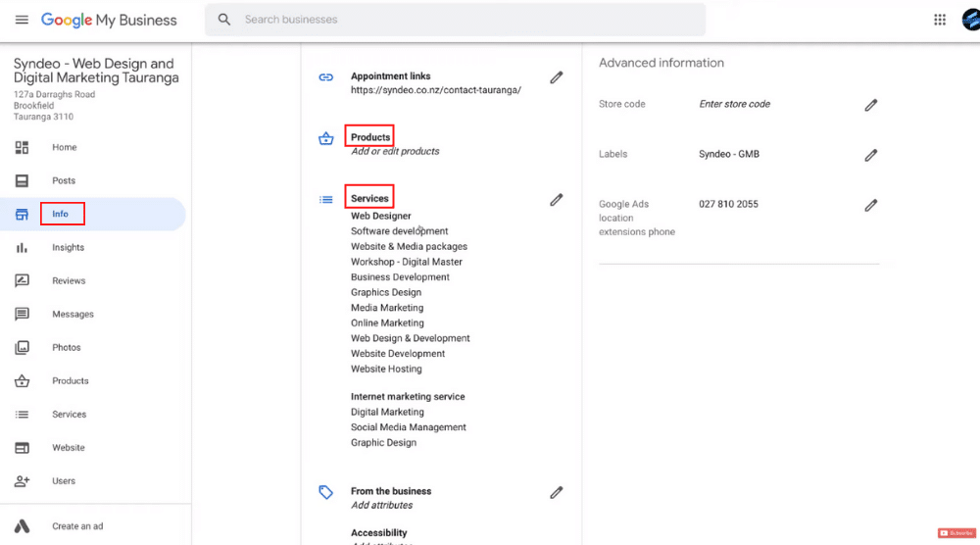Click the Services list icon in main panel

pyautogui.click(x=326, y=200)
